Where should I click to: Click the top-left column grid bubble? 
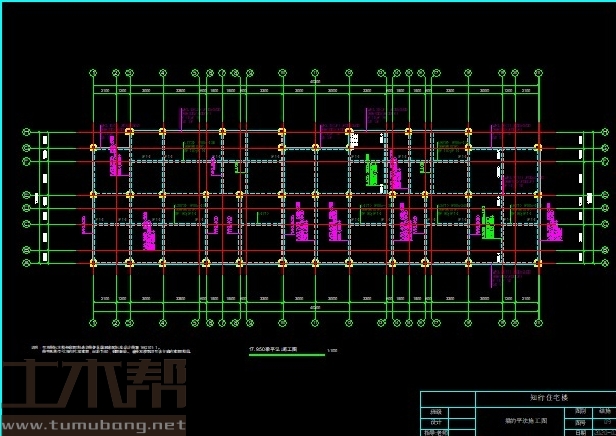pyautogui.click(x=93, y=74)
